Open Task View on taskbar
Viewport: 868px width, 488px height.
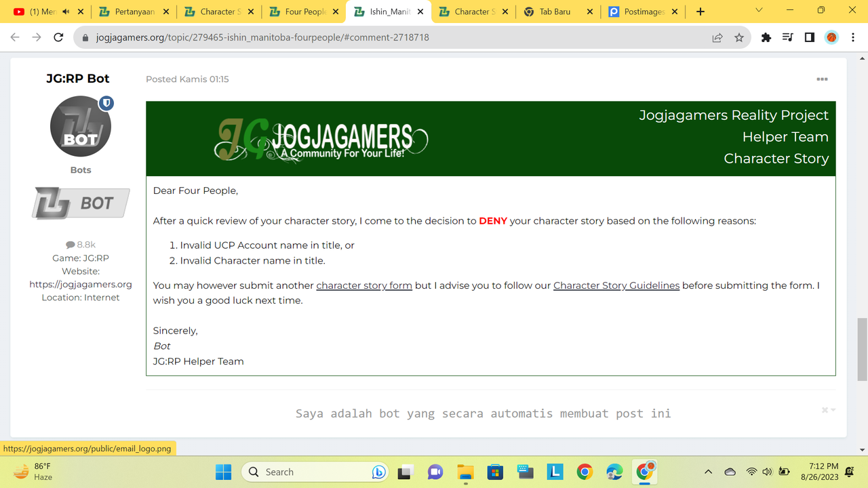point(406,472)
